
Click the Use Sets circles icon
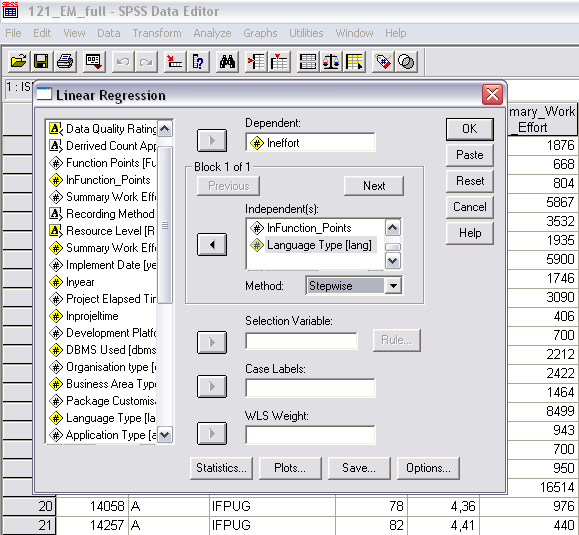[x=407, y=61]
